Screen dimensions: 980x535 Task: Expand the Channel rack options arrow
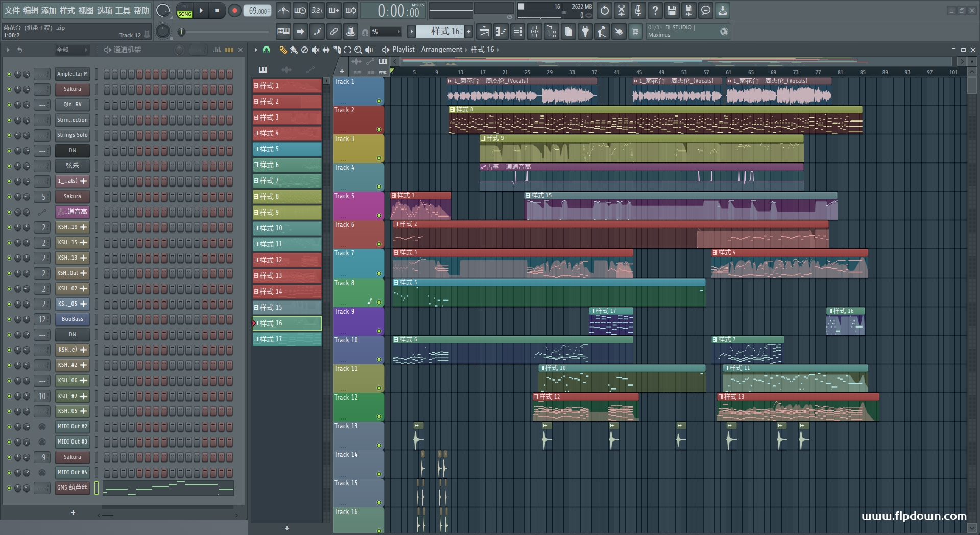(x=8, y=50)
